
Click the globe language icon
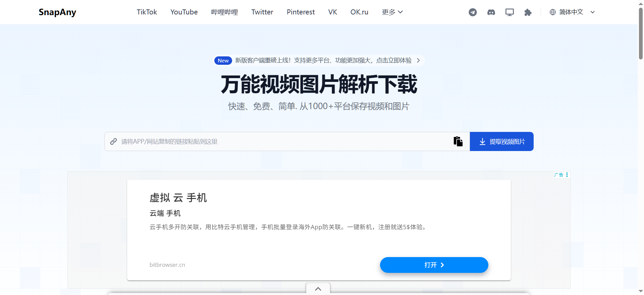point(553,12)
